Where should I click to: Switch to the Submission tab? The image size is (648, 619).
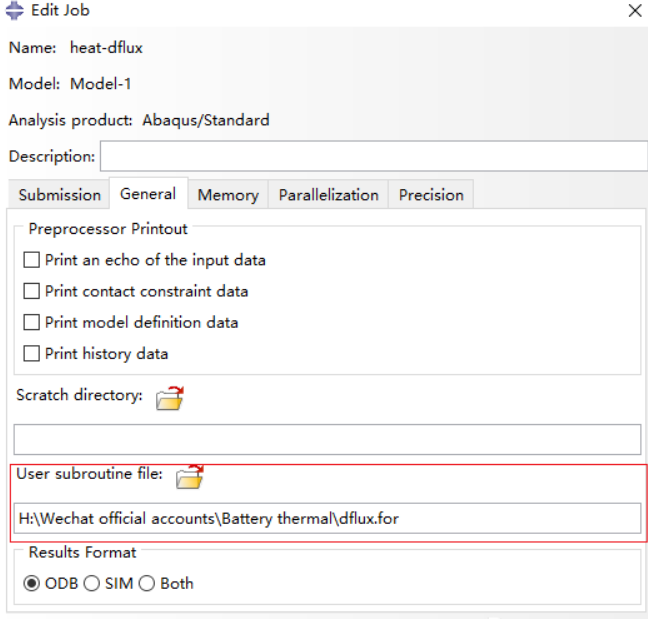(x=59, y=195)
